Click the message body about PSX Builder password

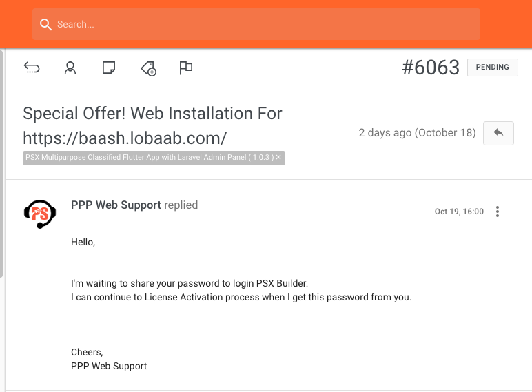point(241,290)
